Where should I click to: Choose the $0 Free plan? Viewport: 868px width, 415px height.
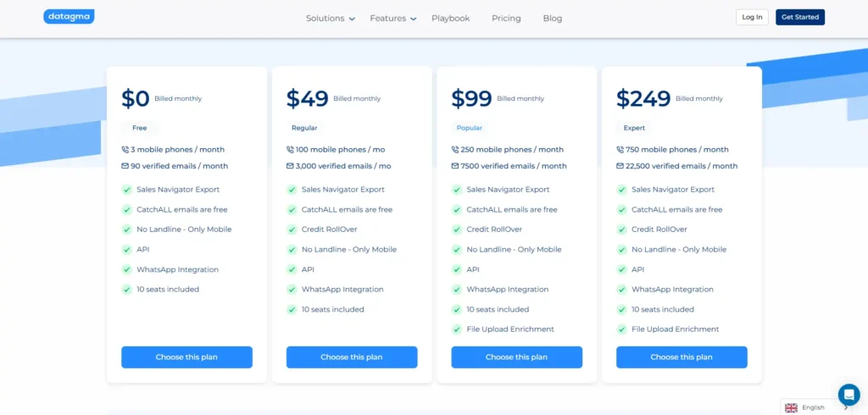click(x=186, y=357)
